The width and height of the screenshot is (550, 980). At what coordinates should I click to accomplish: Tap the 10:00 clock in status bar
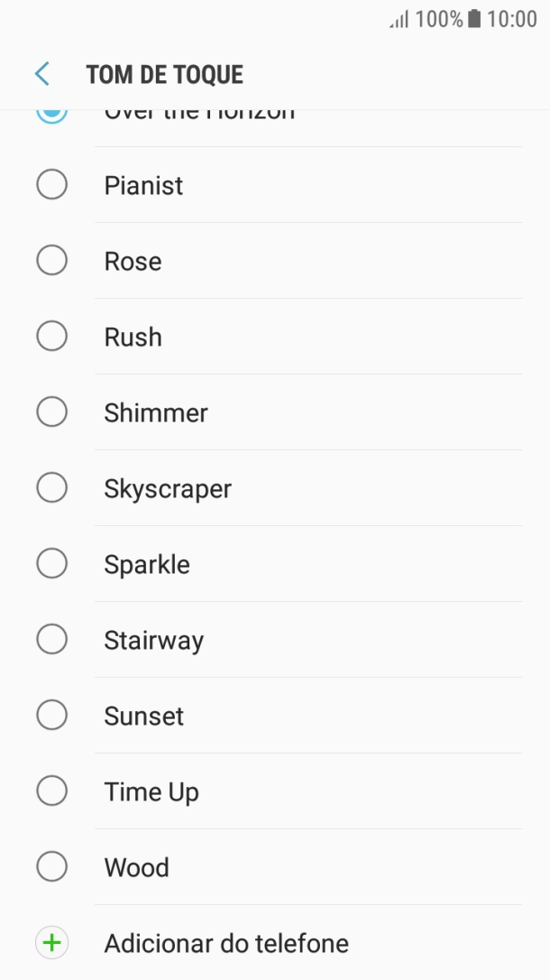pyautogui.click(x=511, y=19)
